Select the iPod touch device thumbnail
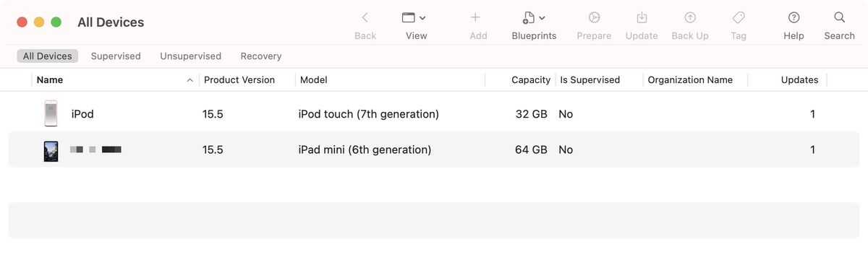The width and height of the screenshot is (868, 265). 51,114
